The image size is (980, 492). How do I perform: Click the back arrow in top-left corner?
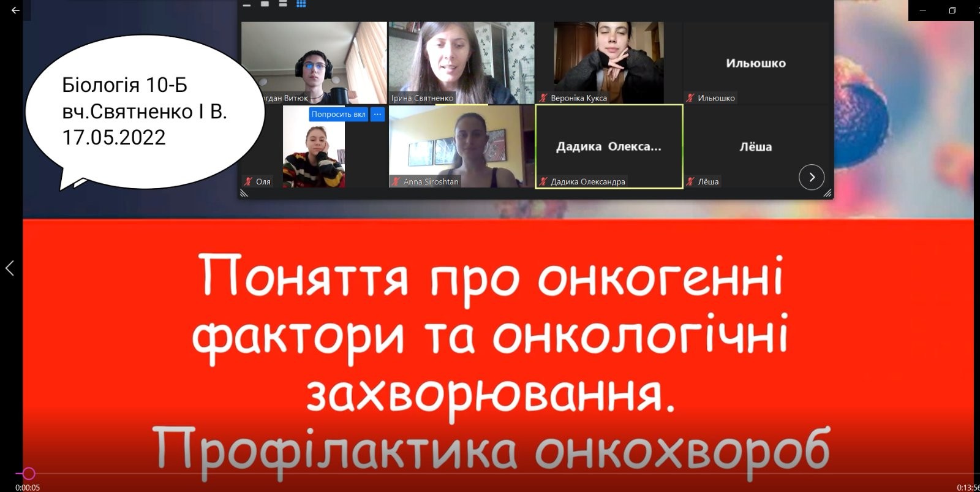pyautogui.click(x=15, y=10)
